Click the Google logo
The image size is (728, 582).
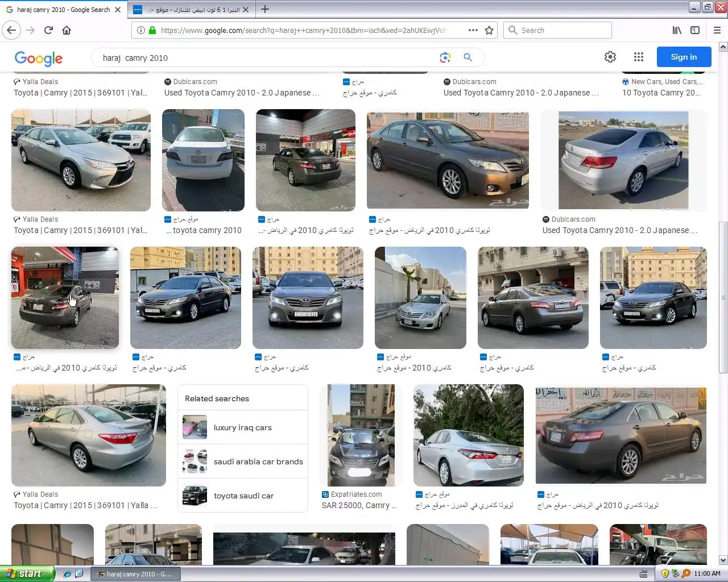pos(39,58)
